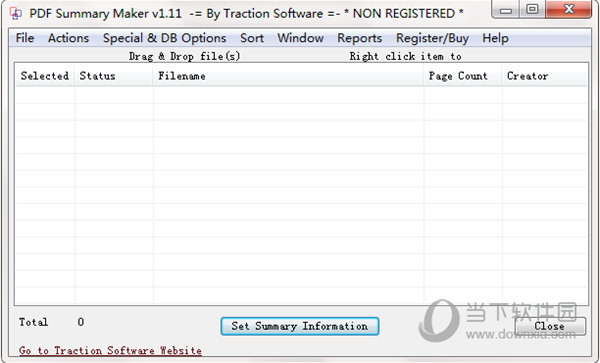Screen dimensions: 600x363
Task: Click the Status column header
Action: click(x=113, y=76)
